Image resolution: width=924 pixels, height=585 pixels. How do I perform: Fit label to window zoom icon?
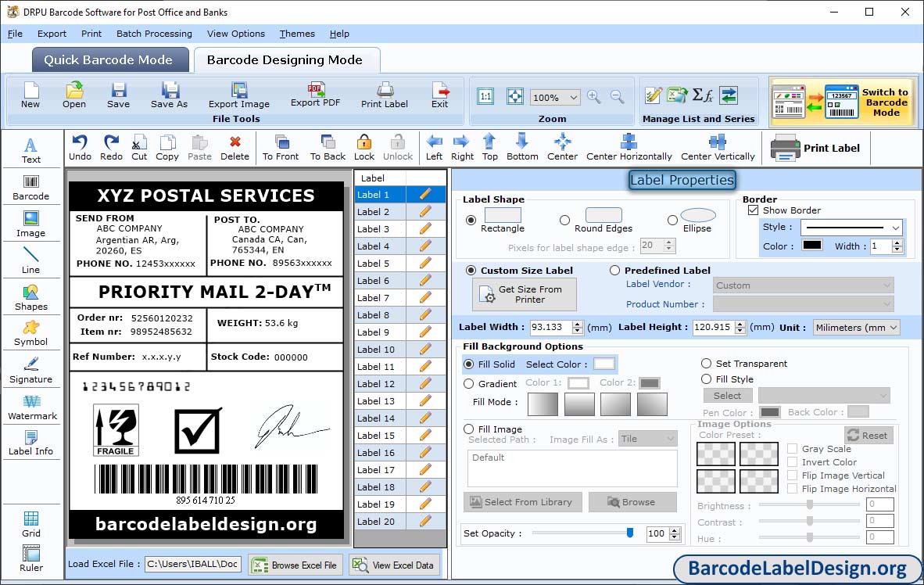pyautogui.click(x=515, y=97)
